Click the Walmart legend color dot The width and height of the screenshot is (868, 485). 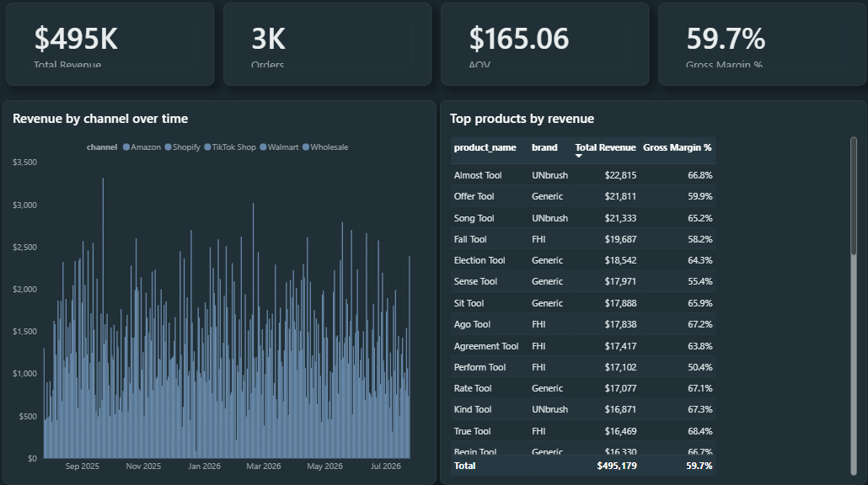[263, 147]
